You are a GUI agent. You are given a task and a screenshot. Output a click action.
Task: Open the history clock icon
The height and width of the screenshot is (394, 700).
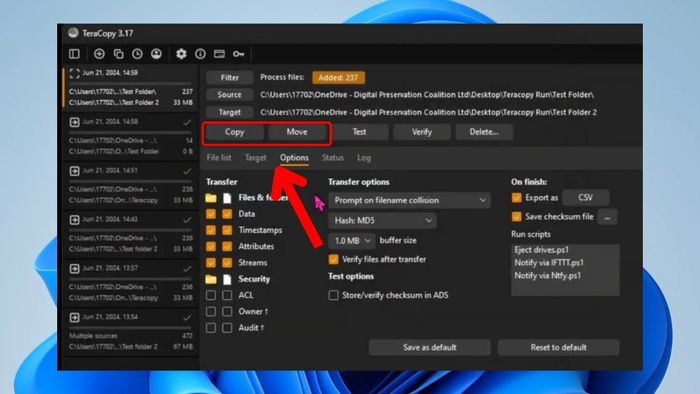(137, 54)
